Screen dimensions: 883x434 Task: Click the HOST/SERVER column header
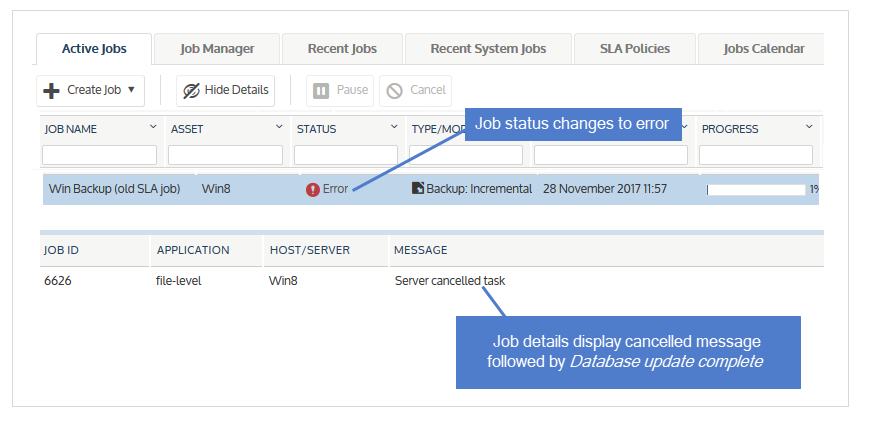pyautogui.click(x=310, y=250)
